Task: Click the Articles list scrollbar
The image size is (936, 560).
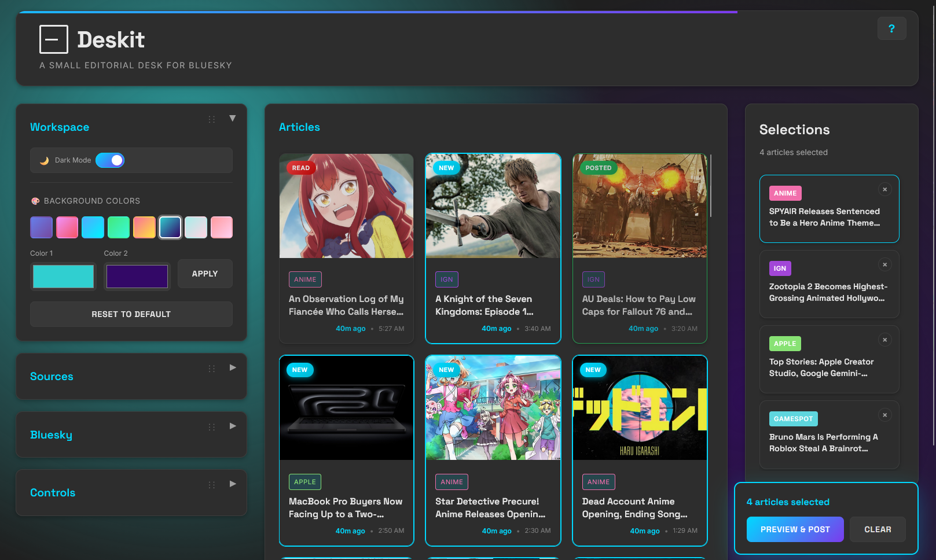Action: 711,186
